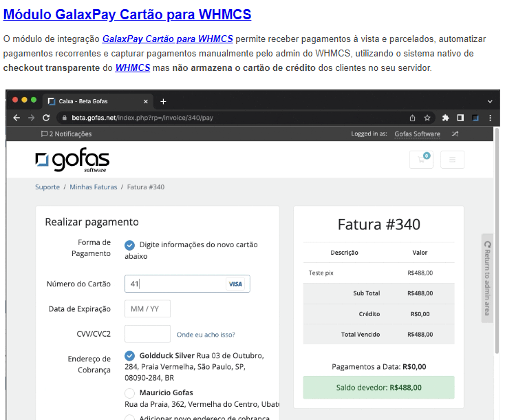
Task: Click the browser forward arrow
Action: (31, 118)
